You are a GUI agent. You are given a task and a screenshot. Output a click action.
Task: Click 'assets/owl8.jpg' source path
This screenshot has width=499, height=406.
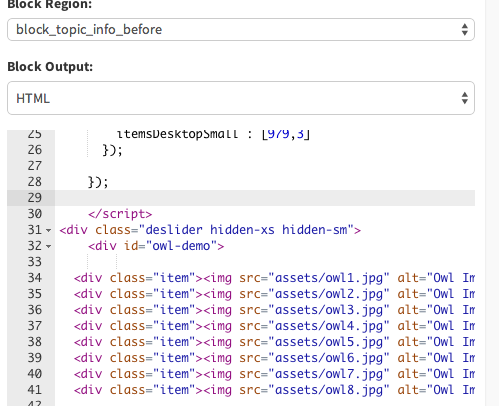[x=329, y=390]
